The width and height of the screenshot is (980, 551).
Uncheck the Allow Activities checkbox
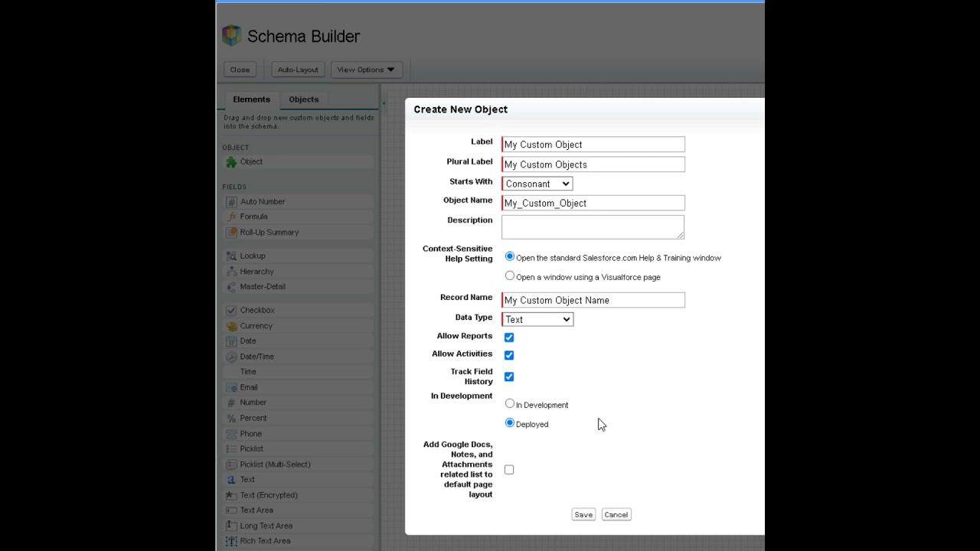pyautogui.click(x=509, y=355)
